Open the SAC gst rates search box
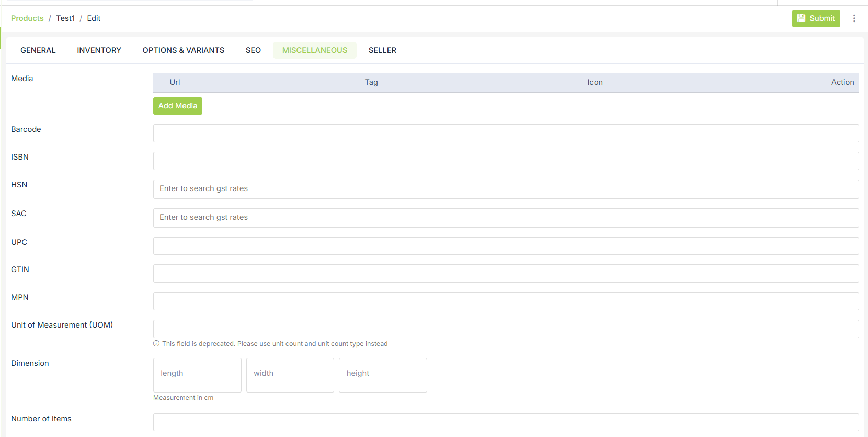Viewport: 868px width, 437px height. [505, 218]
